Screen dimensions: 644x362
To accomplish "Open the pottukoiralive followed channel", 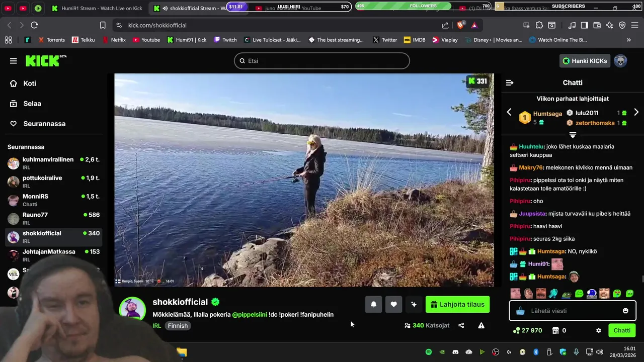I will click(53, 182).
